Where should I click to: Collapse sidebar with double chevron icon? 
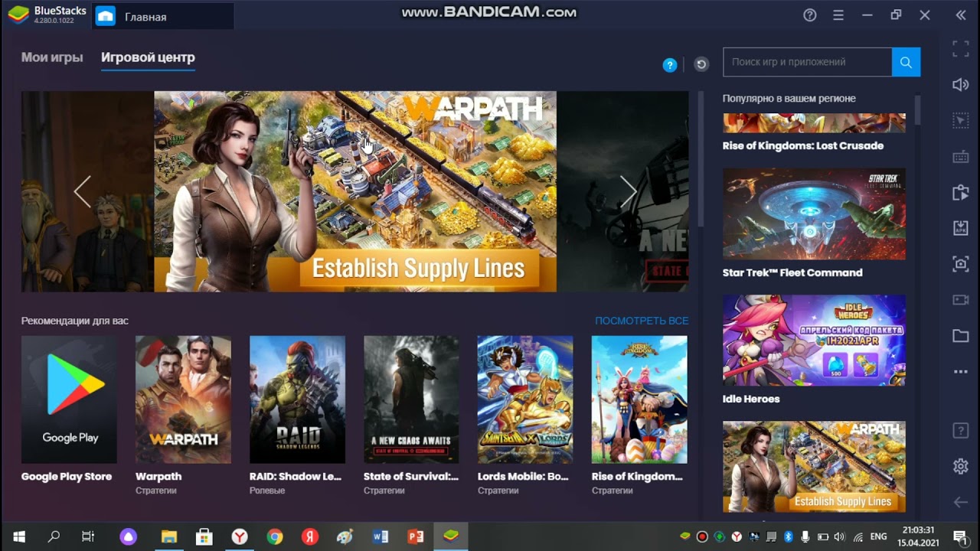click(x=961, y=15)
